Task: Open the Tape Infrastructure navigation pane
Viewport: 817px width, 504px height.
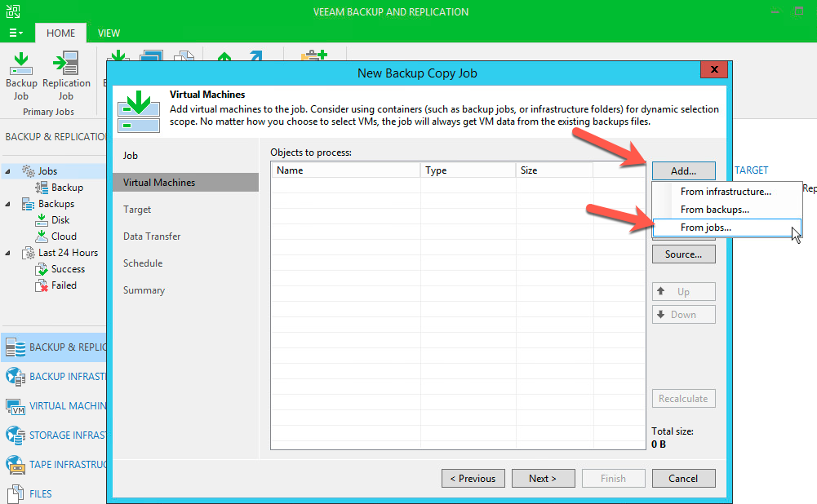Action: (x=54, y=464)
